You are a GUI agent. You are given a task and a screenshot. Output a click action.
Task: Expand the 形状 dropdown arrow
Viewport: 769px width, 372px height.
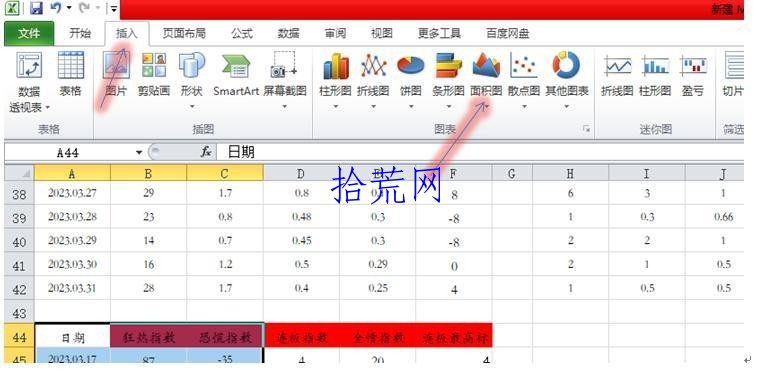[x=192, y=106]
